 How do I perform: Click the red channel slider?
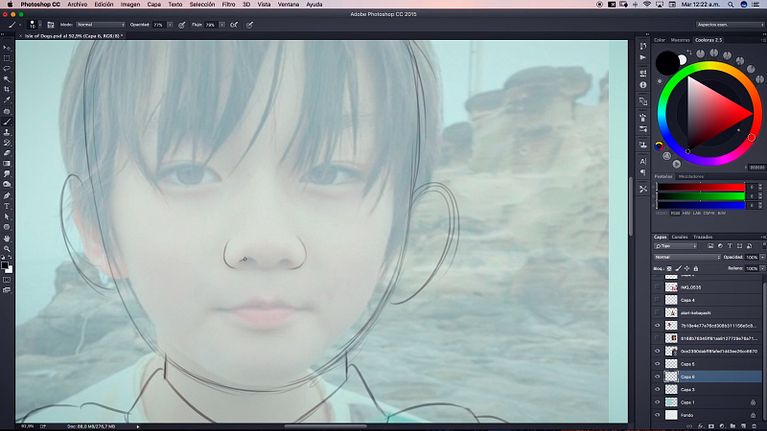pyautogui.click(x=699, y=188)
